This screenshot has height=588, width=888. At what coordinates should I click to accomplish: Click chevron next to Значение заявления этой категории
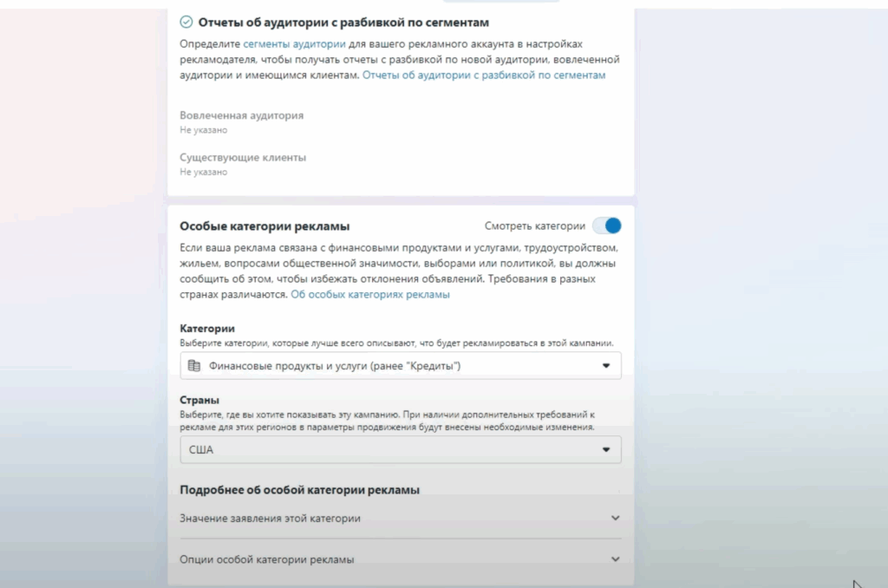[x=616, y=518]
